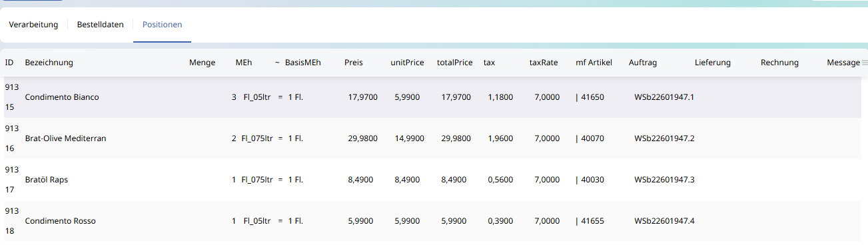The width and height of the screenshot is (868, 249).
Task: Click ID 91316 cell
Action: tap(11, 138)
